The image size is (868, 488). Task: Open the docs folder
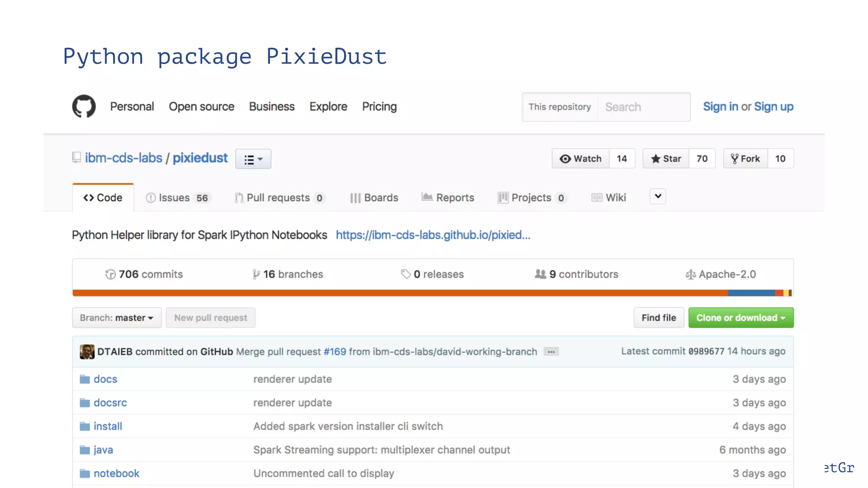click(x=105, y=379)
